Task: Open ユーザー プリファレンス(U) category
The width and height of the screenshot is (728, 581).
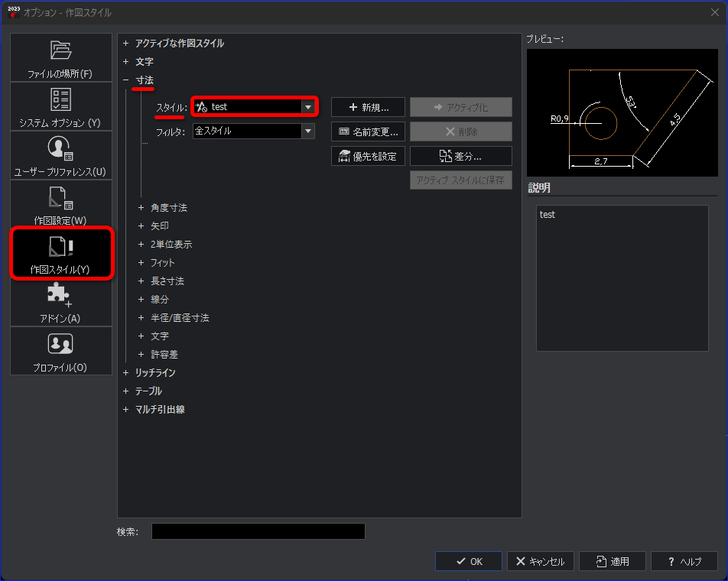Action: tap(61, 155)
